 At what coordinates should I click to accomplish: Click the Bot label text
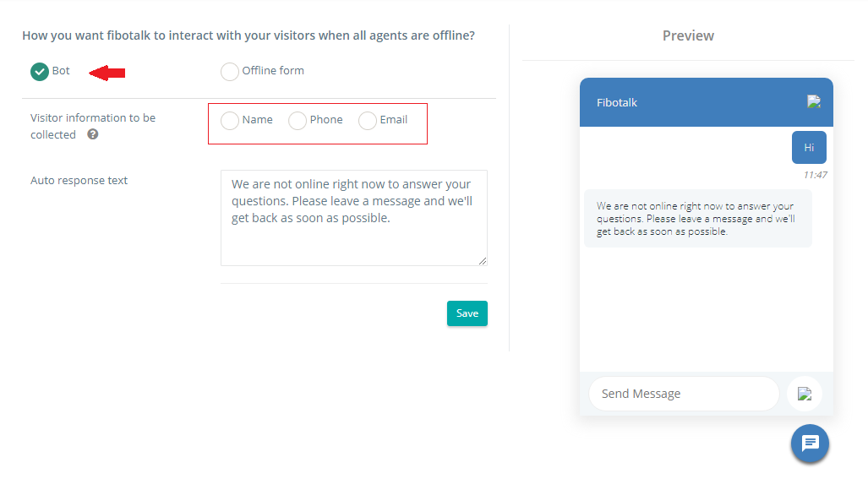[x=61, y=71]
